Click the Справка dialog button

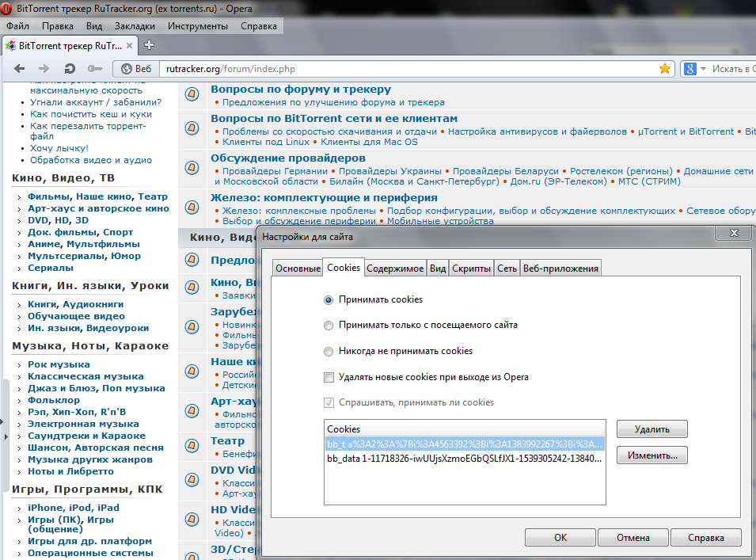click(x=706, y=537)
